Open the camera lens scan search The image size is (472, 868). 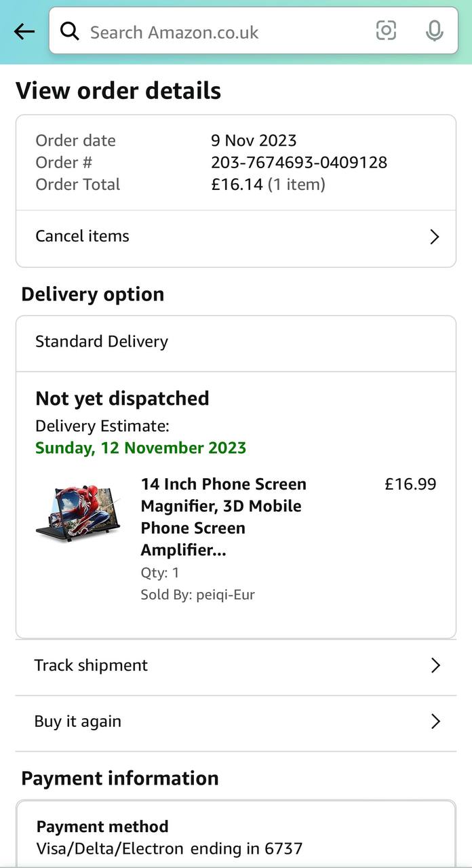coord(386,31)
